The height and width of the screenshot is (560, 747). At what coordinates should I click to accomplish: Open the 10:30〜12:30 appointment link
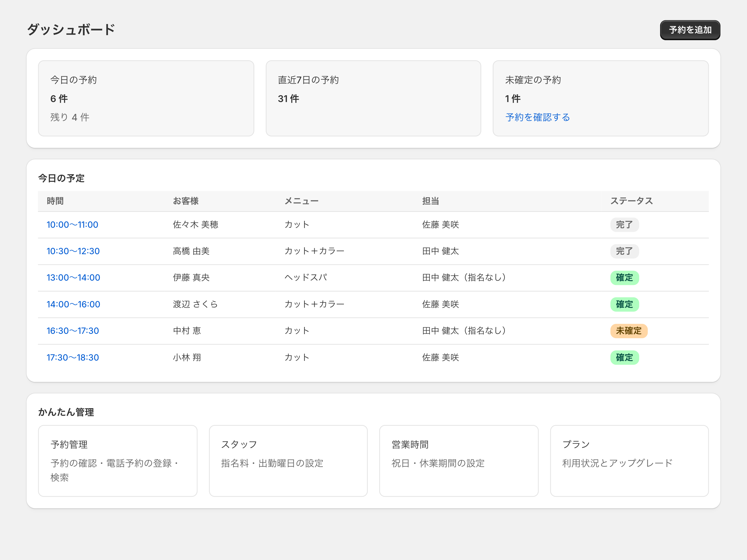pyautogui.click(x=73, y=251)
